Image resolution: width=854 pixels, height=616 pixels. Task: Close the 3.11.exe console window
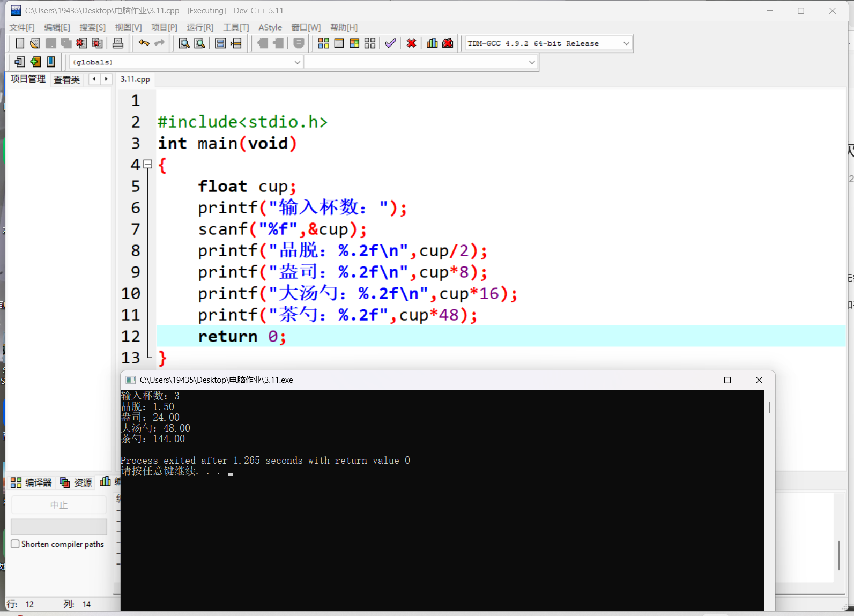coord(759,380)
